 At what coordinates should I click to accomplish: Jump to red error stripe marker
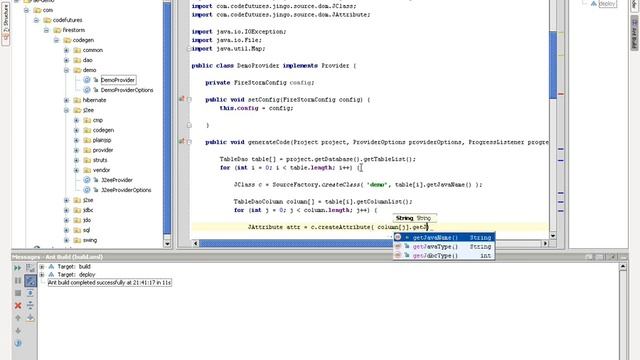[561, 94]
